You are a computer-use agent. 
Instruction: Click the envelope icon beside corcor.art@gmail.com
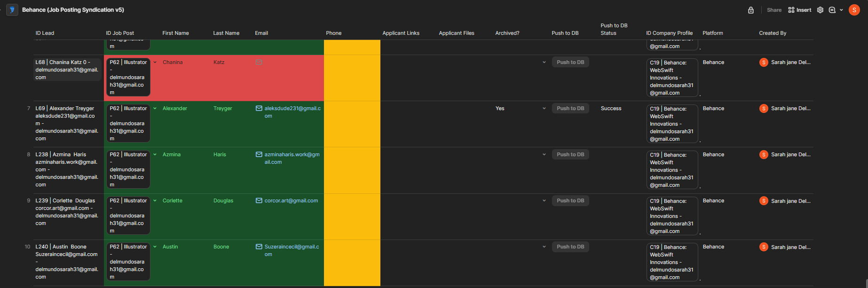[x=259, y=200]
